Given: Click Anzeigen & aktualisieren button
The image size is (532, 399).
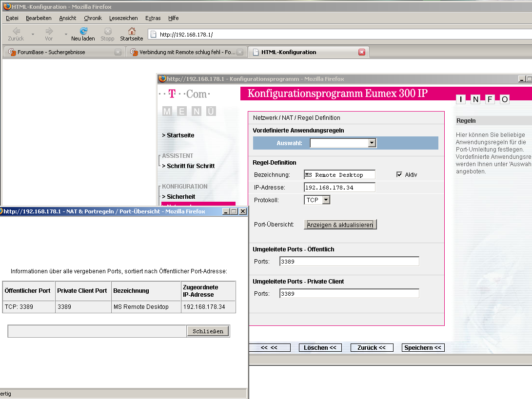Looking at the screenshot, I should [340, 225].
